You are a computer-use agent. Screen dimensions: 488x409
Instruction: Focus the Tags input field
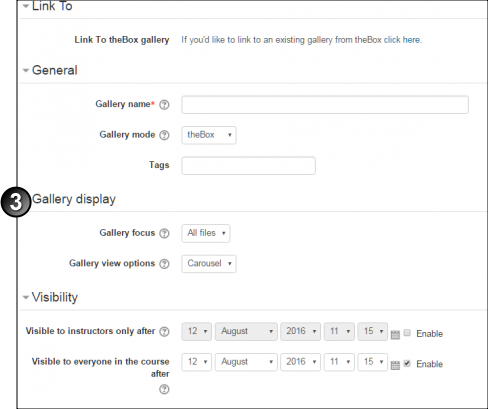click(x=248, y=166)
